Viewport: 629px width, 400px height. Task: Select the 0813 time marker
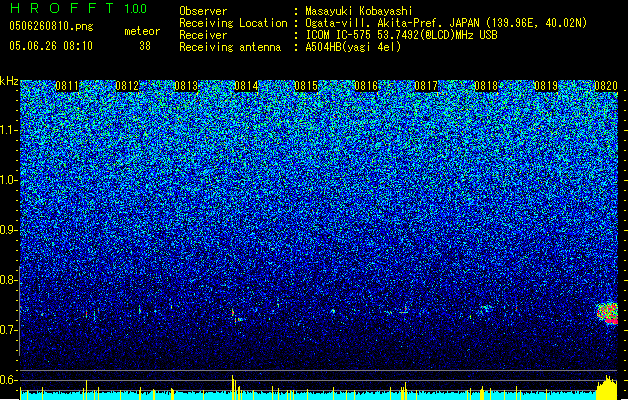tap(187, 86)
